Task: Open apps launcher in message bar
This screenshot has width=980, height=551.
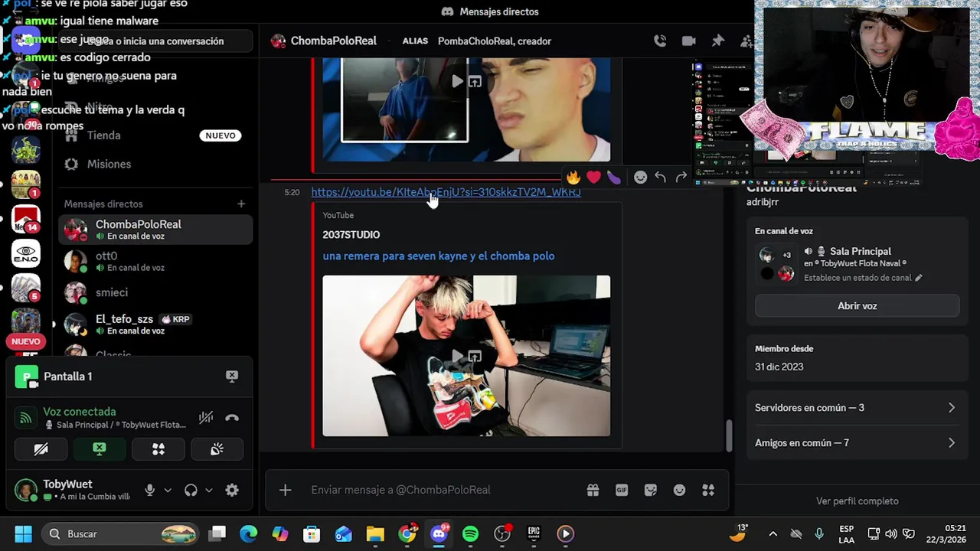Action: tap(708, 490)
